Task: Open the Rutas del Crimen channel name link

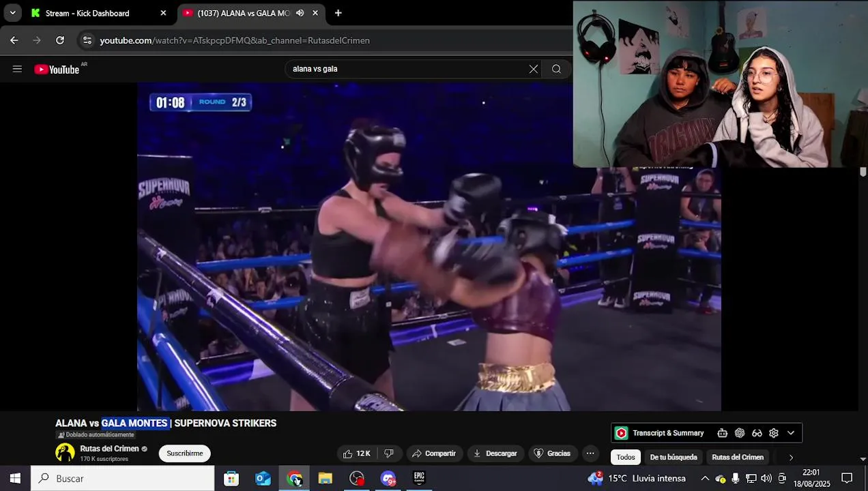Action: coord(109,449)
